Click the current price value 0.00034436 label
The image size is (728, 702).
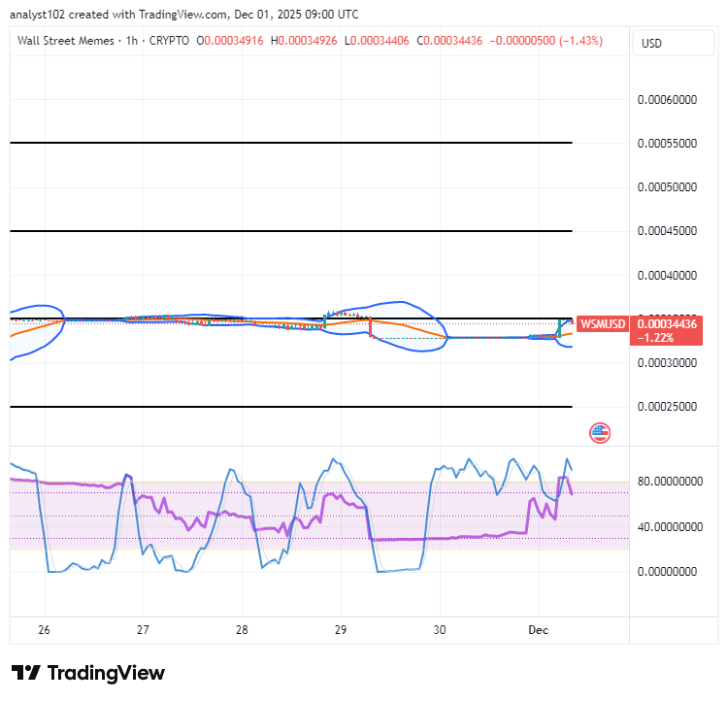(667, 324)
